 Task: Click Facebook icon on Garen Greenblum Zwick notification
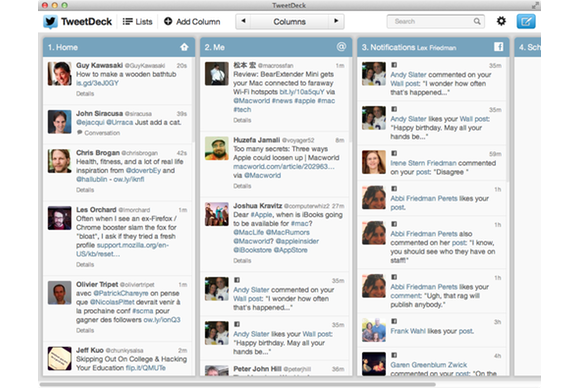[x=394, y=355]
